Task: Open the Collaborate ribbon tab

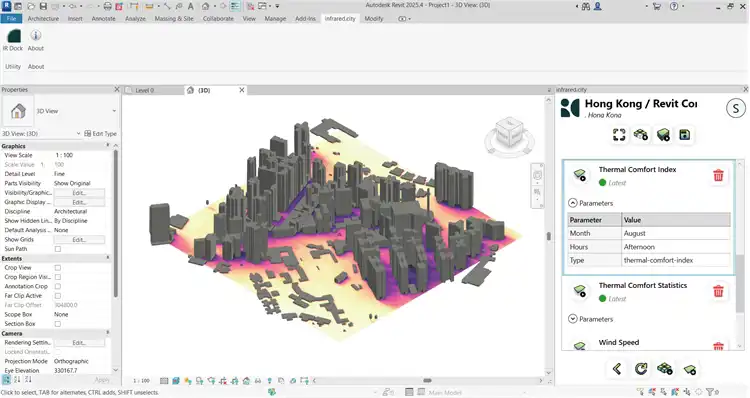Action: coord(218,19)
